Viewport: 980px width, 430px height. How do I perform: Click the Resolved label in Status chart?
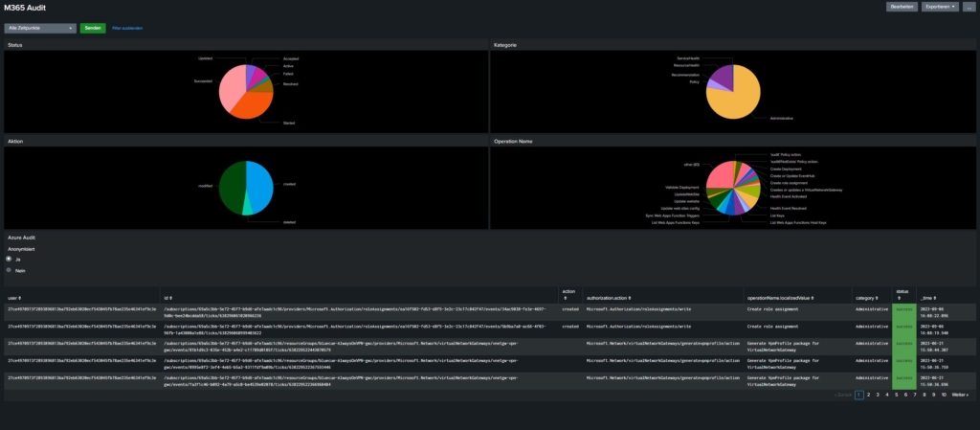pos(291,83)
